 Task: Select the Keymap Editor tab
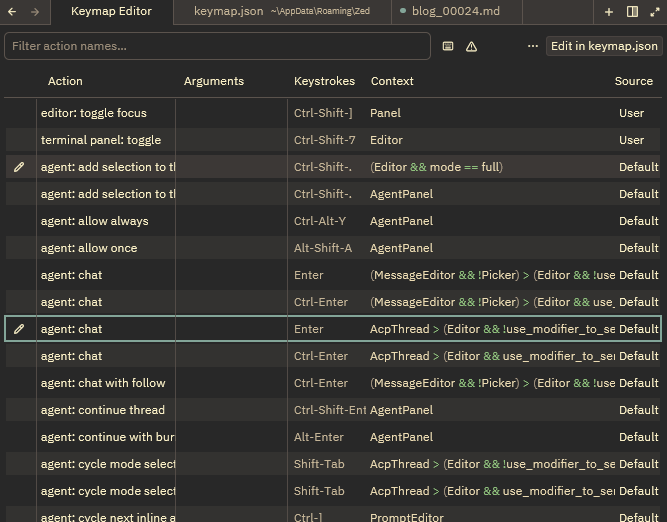111,12
